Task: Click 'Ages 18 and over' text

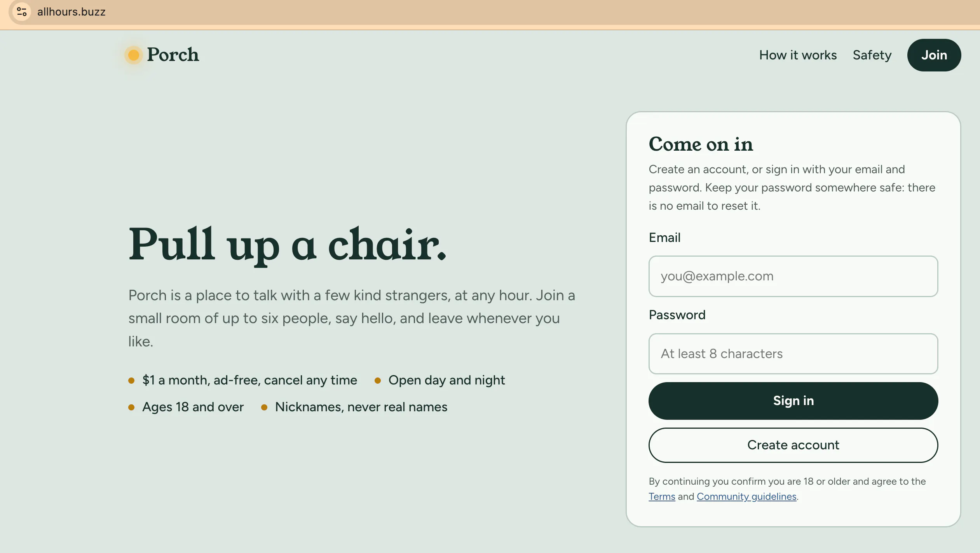Action: [193, 407]
